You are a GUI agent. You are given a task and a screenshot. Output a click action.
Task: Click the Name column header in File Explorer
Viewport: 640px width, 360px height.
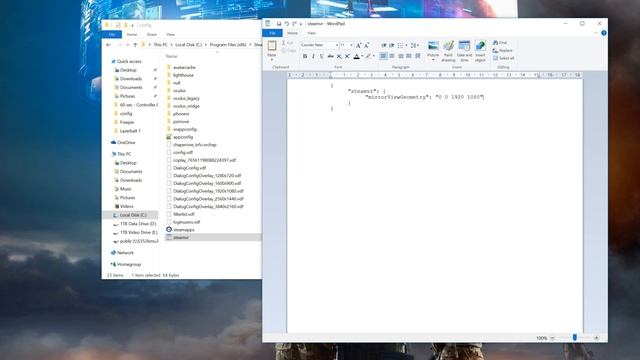(x=171, y=56)
